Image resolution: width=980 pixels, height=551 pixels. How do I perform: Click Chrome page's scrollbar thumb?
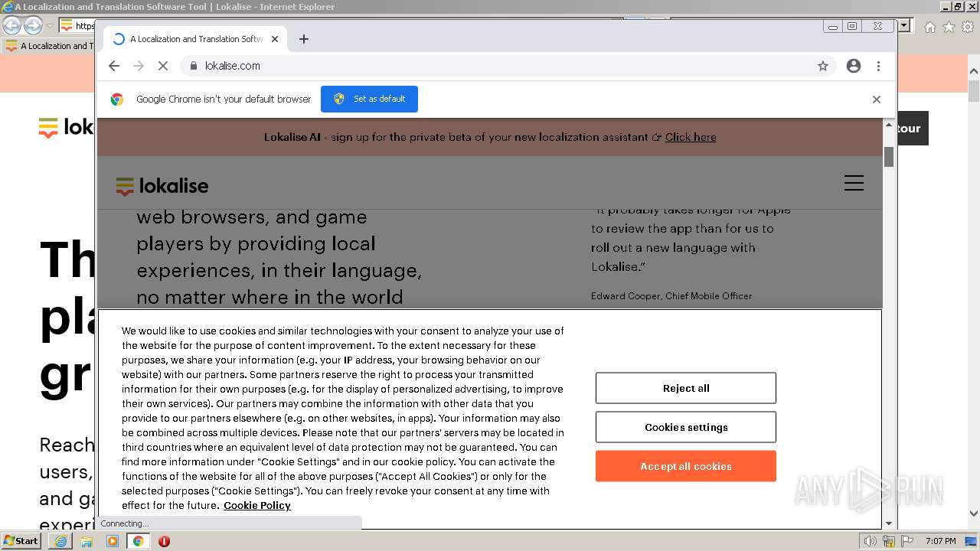pyautogui.click(x=889, y=156)
